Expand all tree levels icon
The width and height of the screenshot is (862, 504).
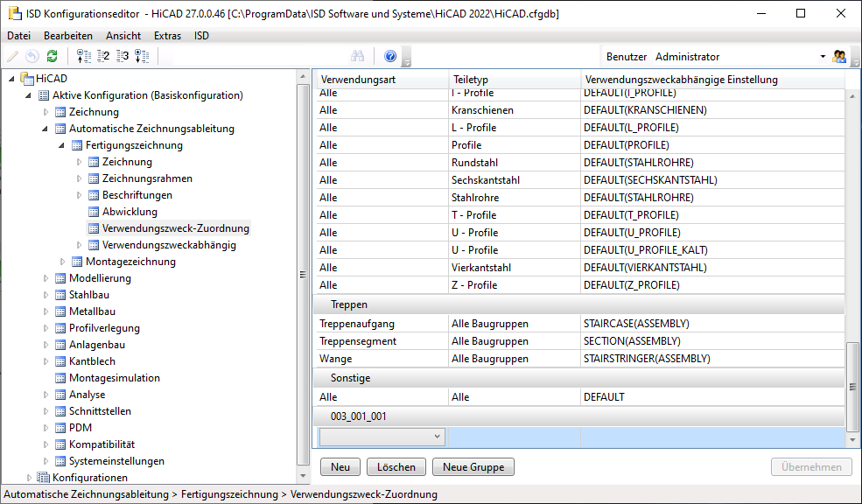(x=142, y=55)
